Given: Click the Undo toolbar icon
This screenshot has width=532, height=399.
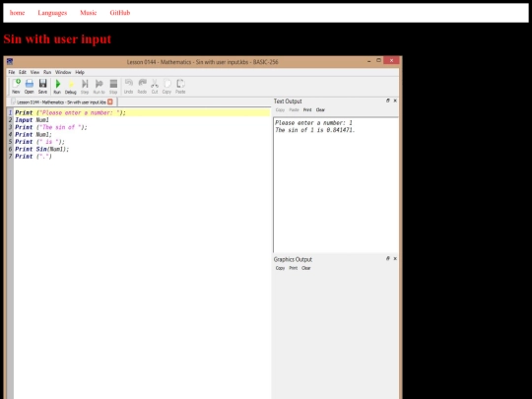Looking at the screenshot, I should [x=128, y=87].
